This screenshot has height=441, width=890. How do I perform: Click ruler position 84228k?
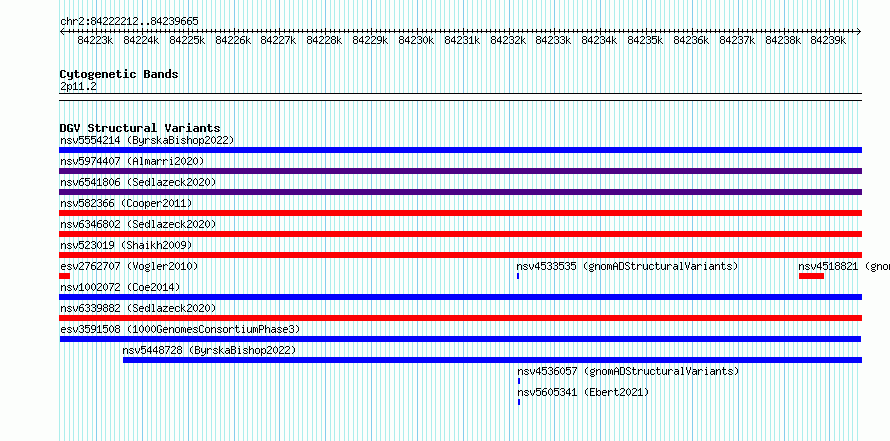(325, 40)
